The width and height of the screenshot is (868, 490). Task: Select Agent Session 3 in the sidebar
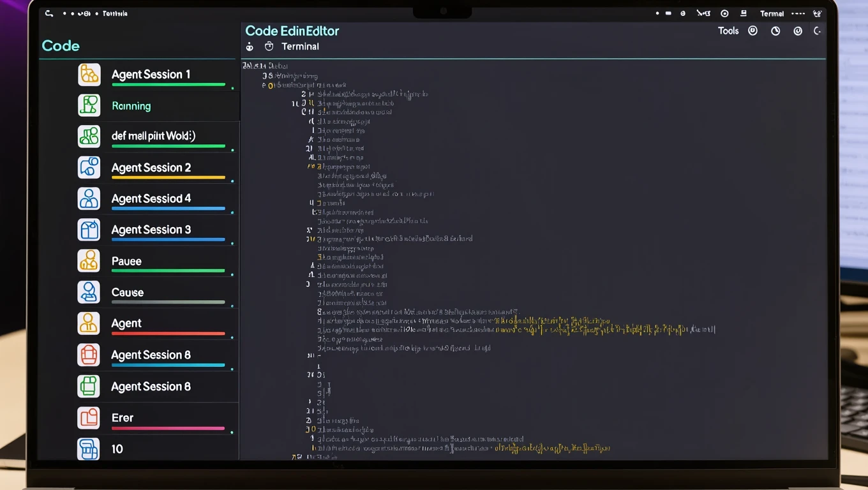point(158,230)
